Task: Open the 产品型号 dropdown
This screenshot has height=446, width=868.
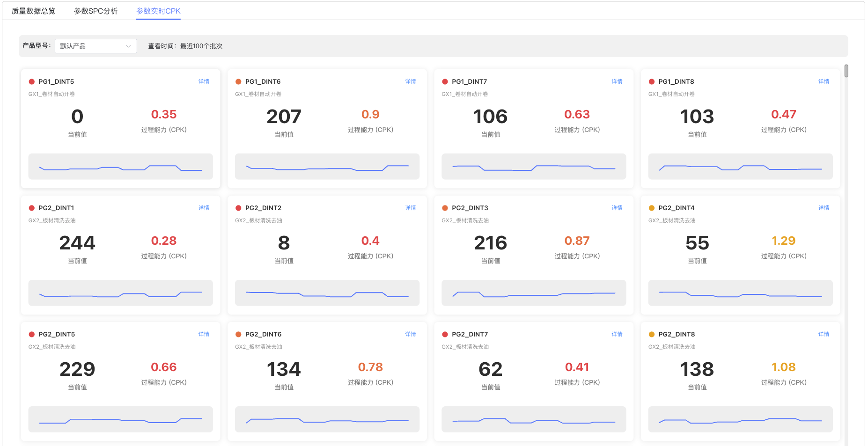Action: pos(96,46)
